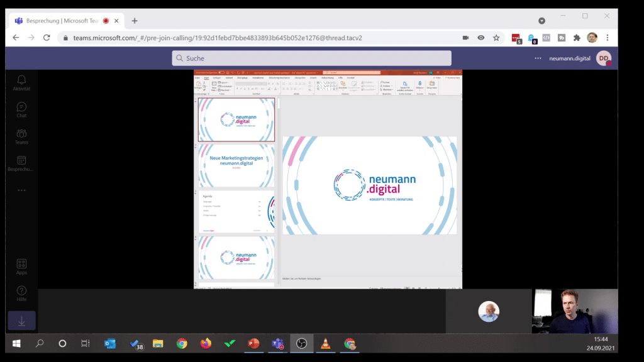Open the tab search dropdown circle
644x362 pixels.
541,21
